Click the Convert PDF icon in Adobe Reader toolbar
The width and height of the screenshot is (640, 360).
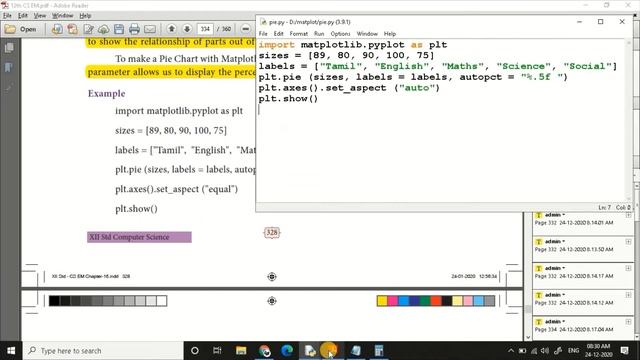(x=72, y=29)
